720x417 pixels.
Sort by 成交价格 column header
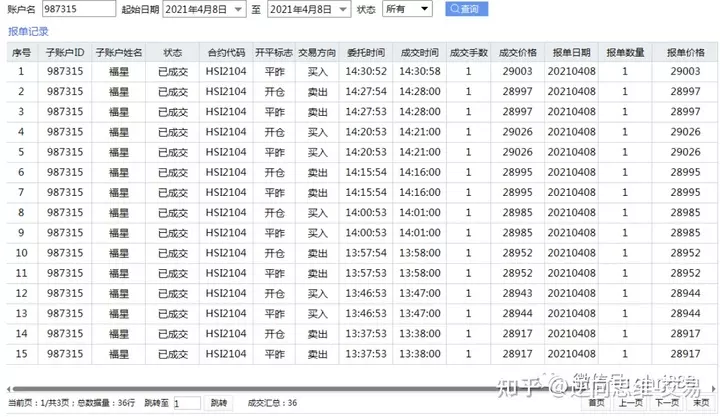point(518,52)
